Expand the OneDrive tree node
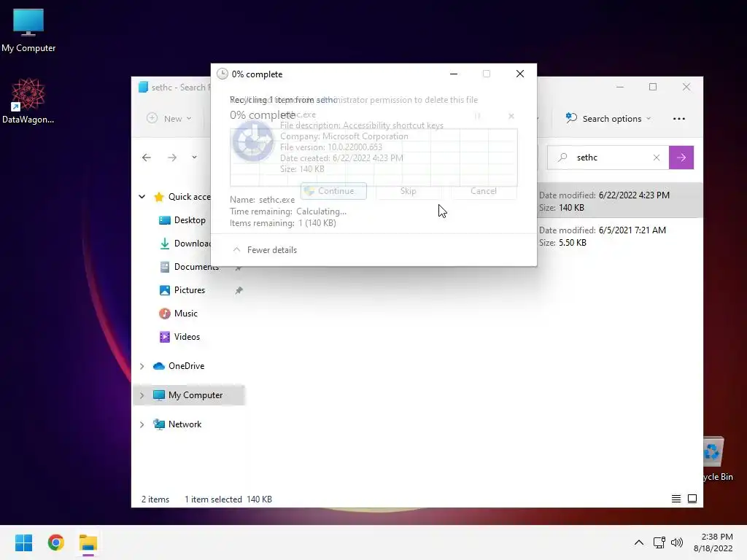747x560 pixels. pyautogui.click(x=142, y=366)
